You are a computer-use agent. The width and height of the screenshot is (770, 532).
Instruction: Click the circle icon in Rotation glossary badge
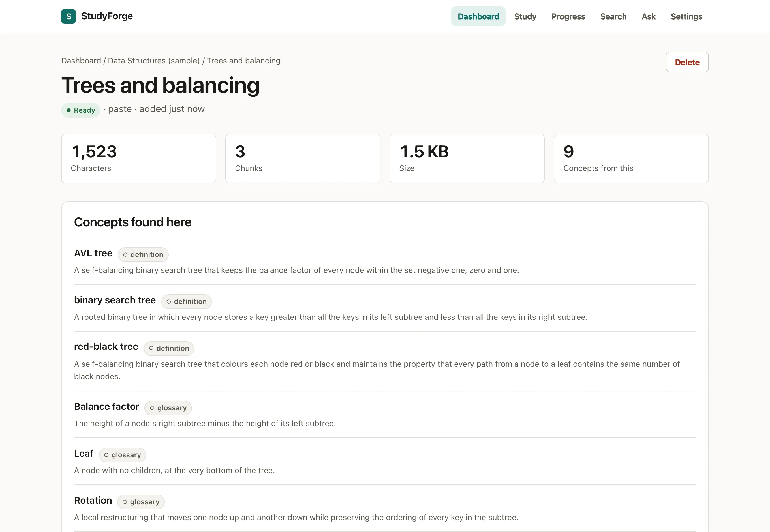(x=125, y=502)
